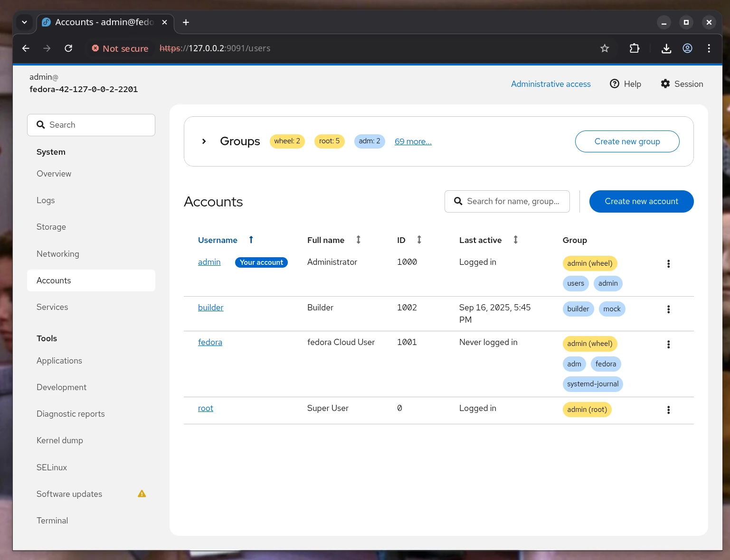Open the Session gear icon
This screenshot has height=560, width=730.
pyautogui.click(x=665, y=84)
